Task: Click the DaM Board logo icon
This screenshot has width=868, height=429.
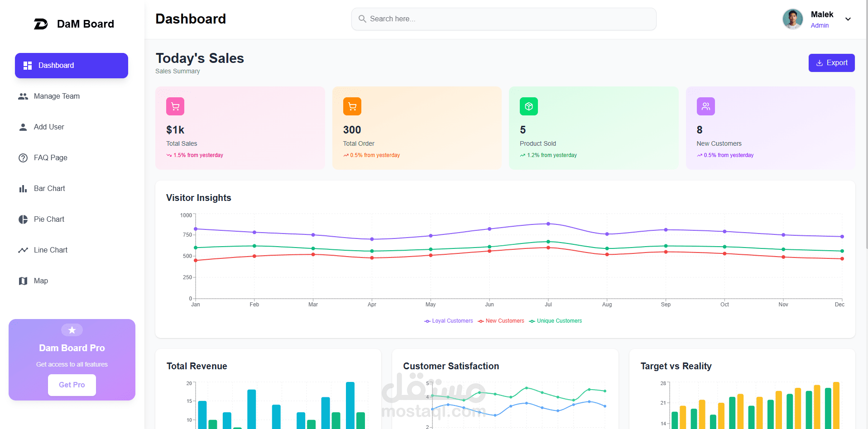Action: pyautogui.click(x=41, y=24)
